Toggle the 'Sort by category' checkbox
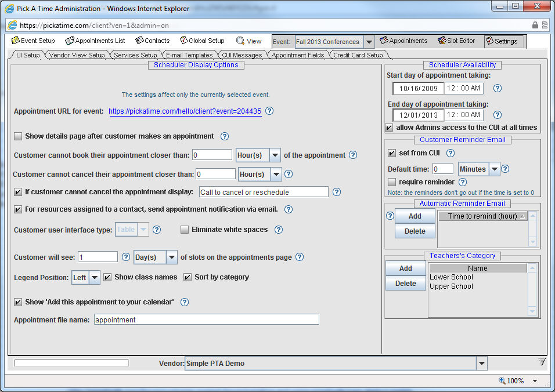The image size is (555, 392). tap(188, 277)
